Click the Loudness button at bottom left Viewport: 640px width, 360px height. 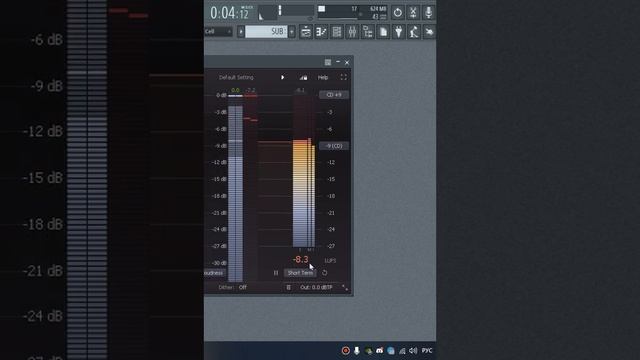pyautogui.click(x=214, y=273)
